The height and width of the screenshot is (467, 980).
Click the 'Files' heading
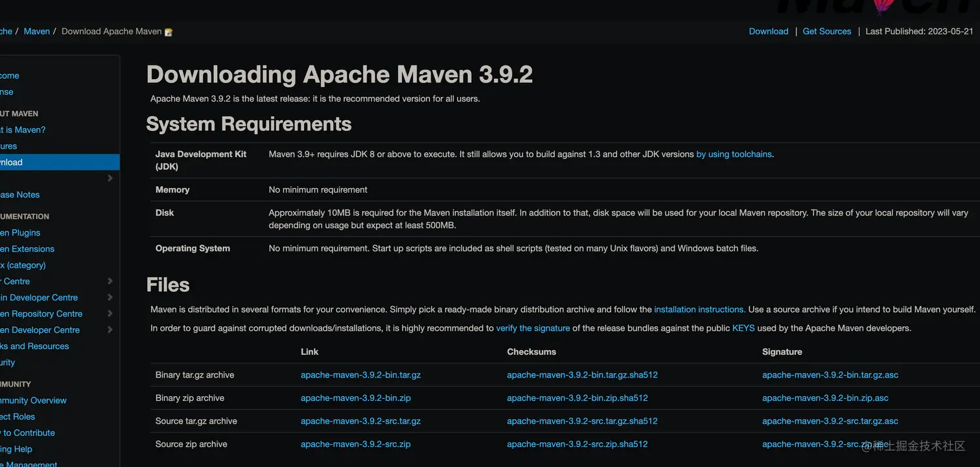pyautogui.click(x=168, y=285)
